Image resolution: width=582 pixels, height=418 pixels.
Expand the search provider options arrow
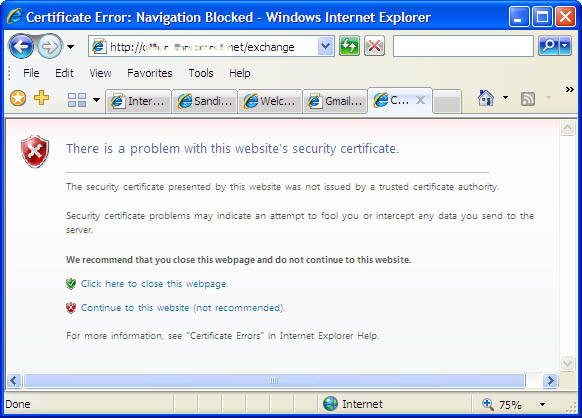pos(565,46)
